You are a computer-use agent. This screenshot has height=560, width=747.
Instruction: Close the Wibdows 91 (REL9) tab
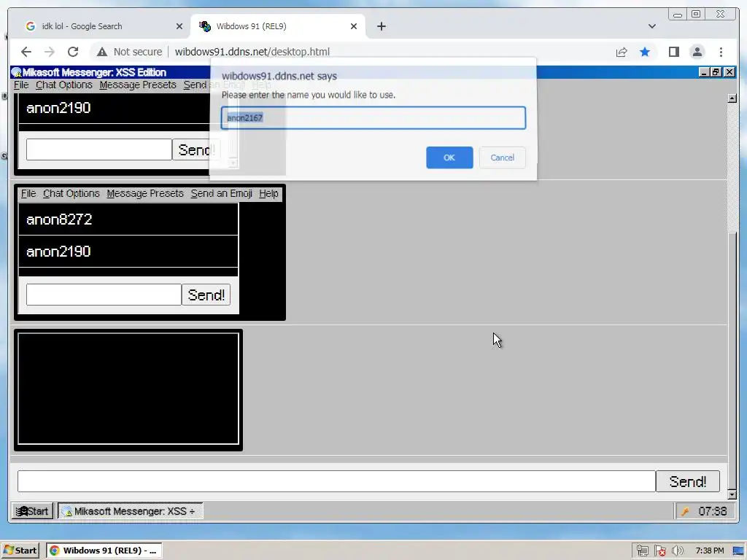point(354,26)
